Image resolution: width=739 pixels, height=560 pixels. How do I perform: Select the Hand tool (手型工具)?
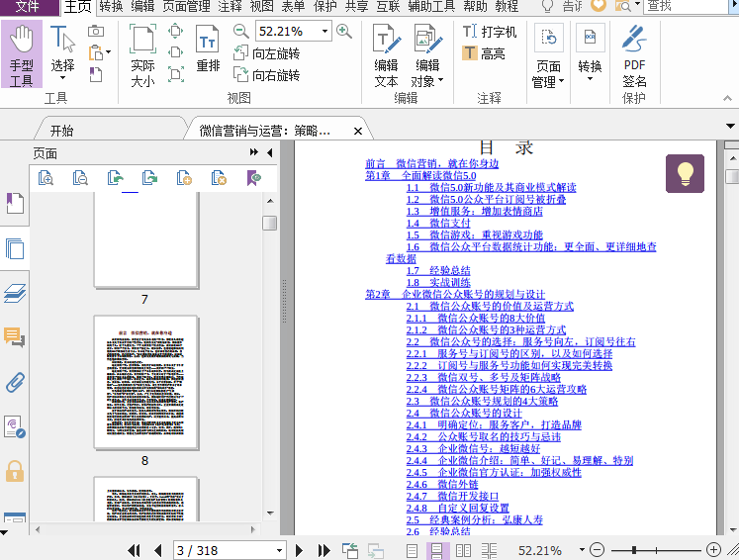click(x=22, y=54)
